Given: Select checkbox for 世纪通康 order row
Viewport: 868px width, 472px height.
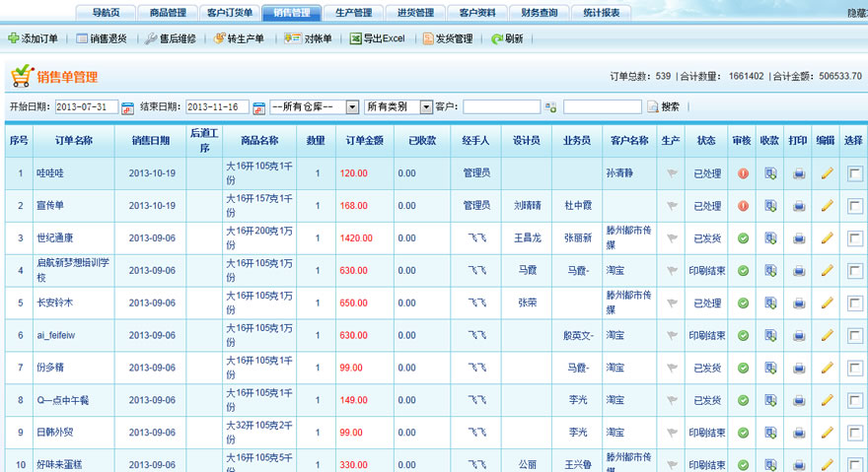Looking at the screenshot, I should point(854,238).
